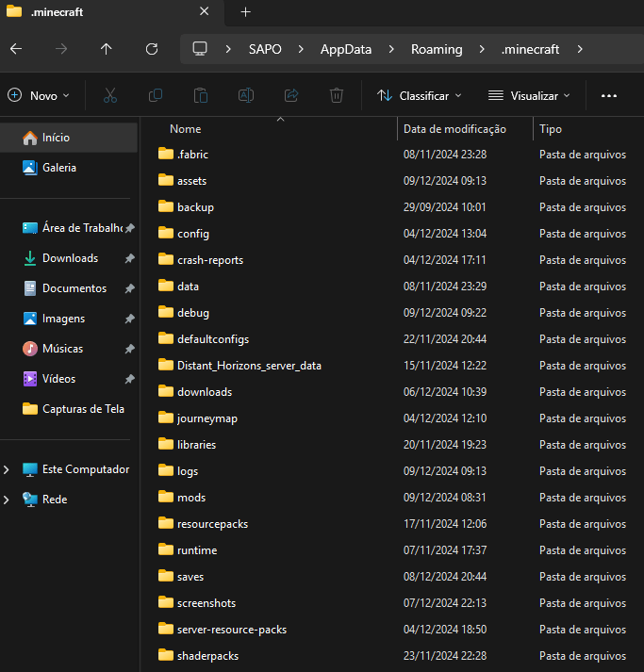
Task: Click .minecraft breadcrumb segment
Action: [x=530, y=49]
